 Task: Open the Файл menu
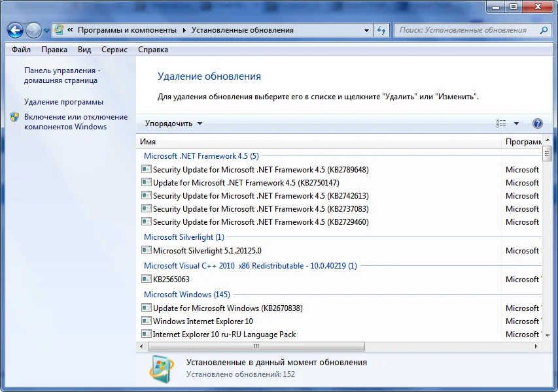coord(21,50)
